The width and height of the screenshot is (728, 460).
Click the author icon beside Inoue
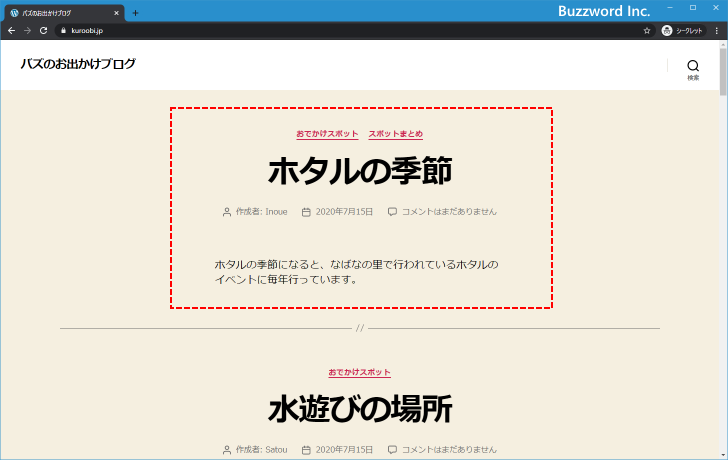(227, 212)
